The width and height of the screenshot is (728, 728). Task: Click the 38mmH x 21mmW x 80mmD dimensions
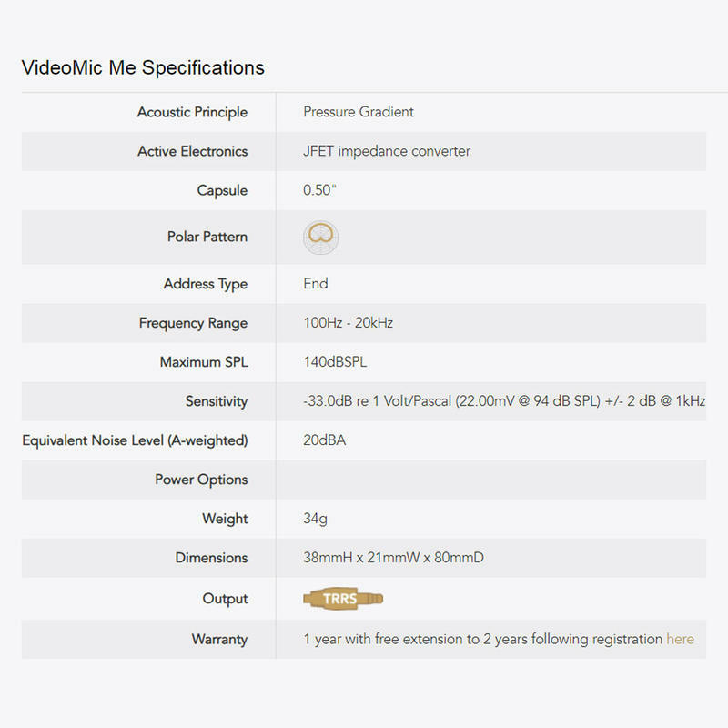(393, 558)
